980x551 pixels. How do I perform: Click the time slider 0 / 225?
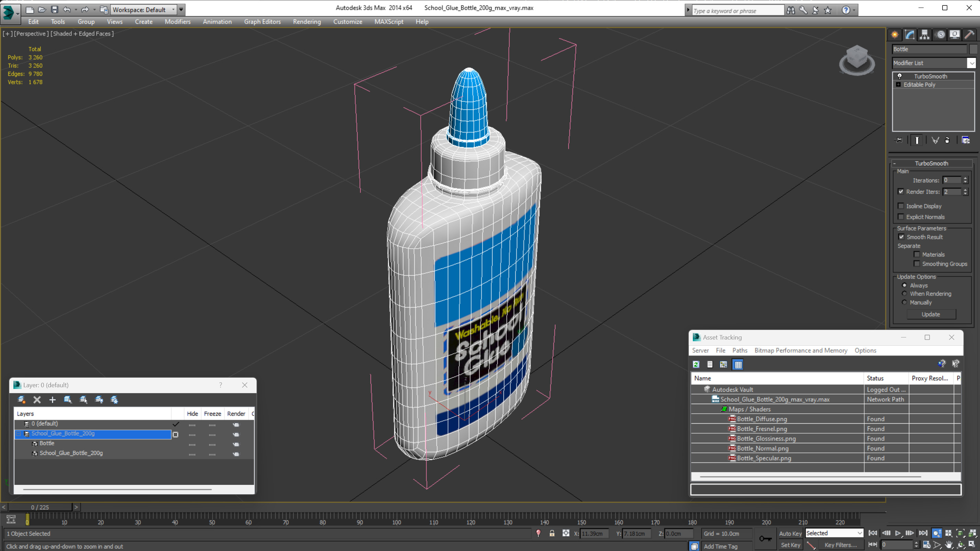[x=40, y=507]
